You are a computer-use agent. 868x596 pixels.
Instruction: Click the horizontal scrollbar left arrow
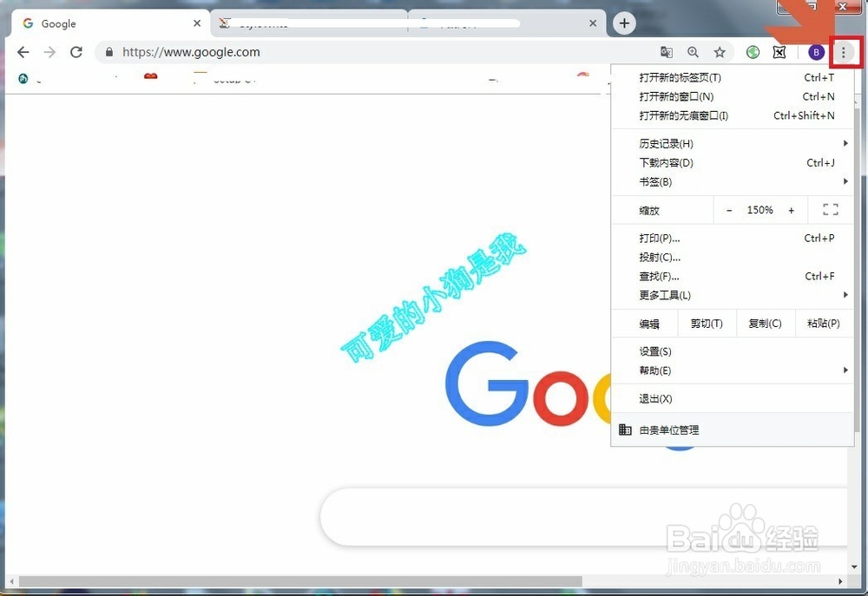coord(12,581)
